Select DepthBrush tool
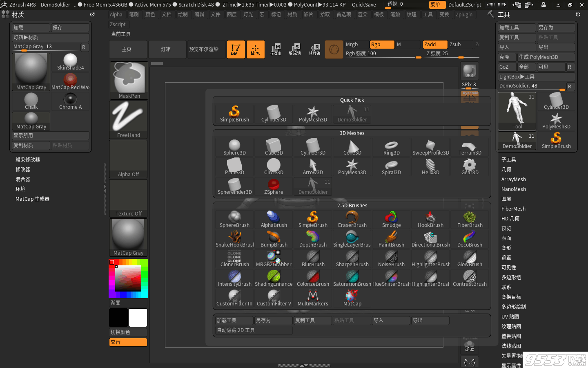Viewport: 588px width, 368px height. [x=313, y=239]
